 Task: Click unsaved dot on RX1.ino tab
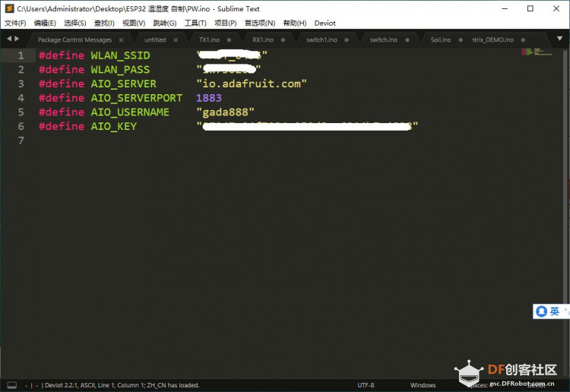point(283,40)
